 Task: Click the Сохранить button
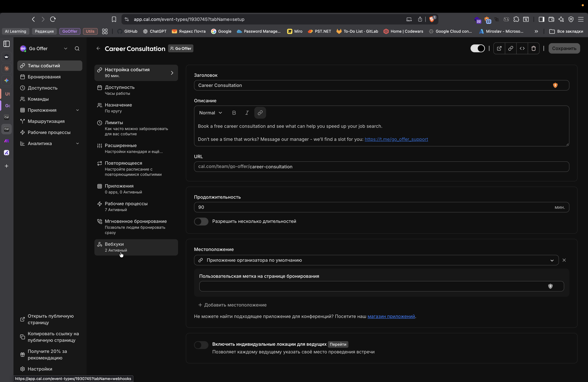(x=564, y=48)
